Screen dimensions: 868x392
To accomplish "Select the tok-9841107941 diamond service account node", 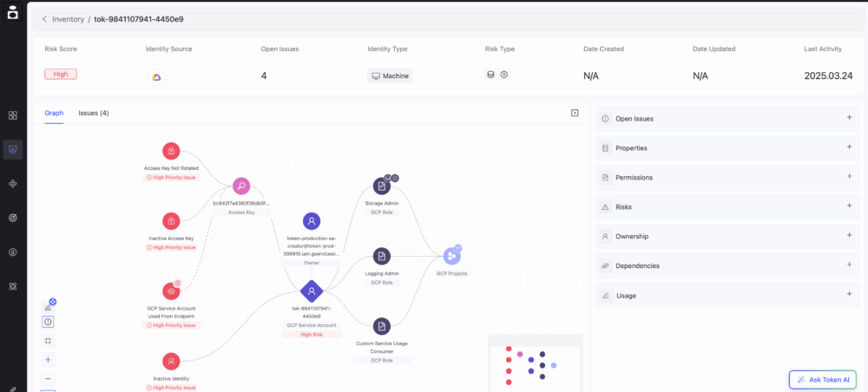I will click(312, 291).
